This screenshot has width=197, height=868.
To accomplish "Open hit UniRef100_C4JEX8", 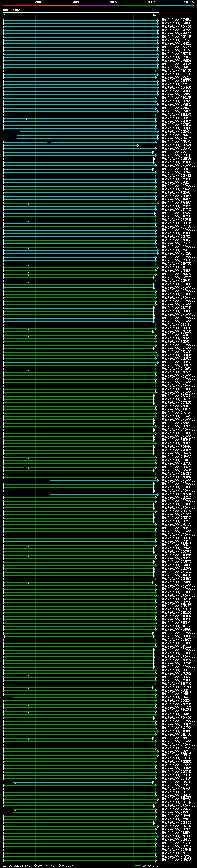I will click(177, 410).
